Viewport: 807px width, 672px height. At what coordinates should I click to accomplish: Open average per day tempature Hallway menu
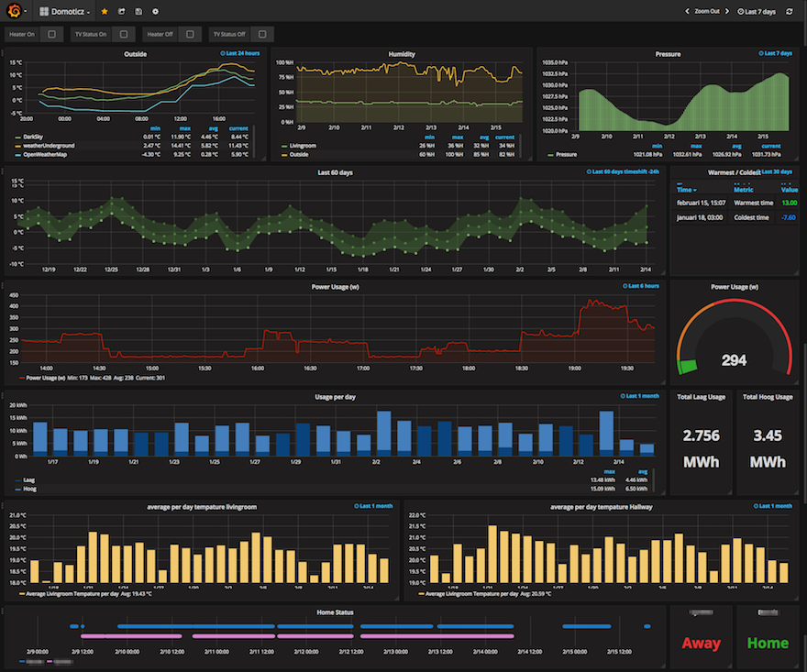602,507
